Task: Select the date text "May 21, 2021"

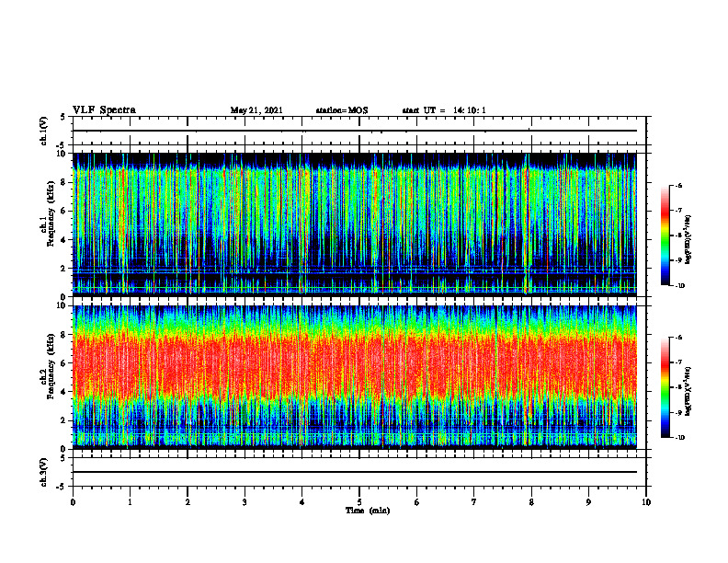Action: pos(256,110)
